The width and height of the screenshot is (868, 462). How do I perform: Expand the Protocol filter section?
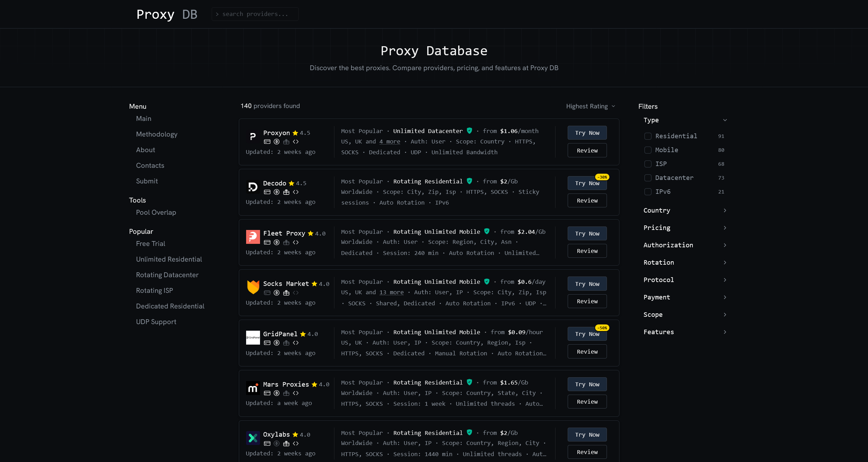pyautogui.click(x=685, y=280)
